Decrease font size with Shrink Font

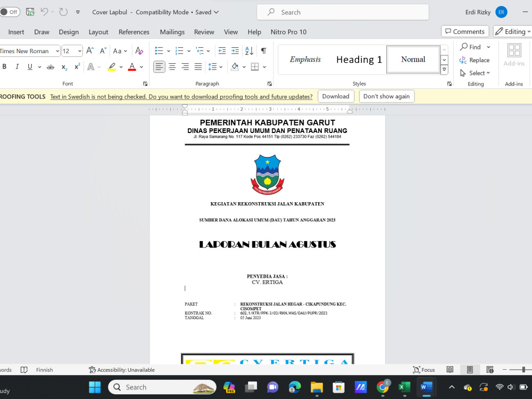point(103,51)
